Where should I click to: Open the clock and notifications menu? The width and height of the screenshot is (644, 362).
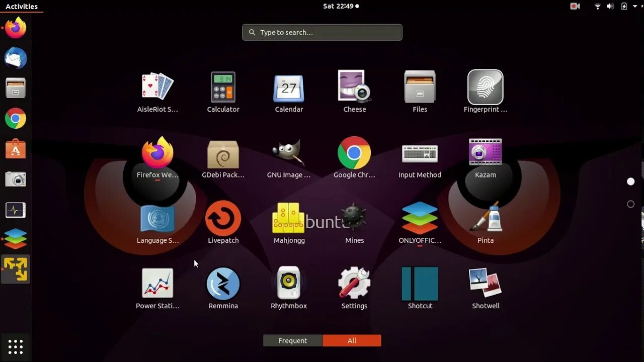341,6
